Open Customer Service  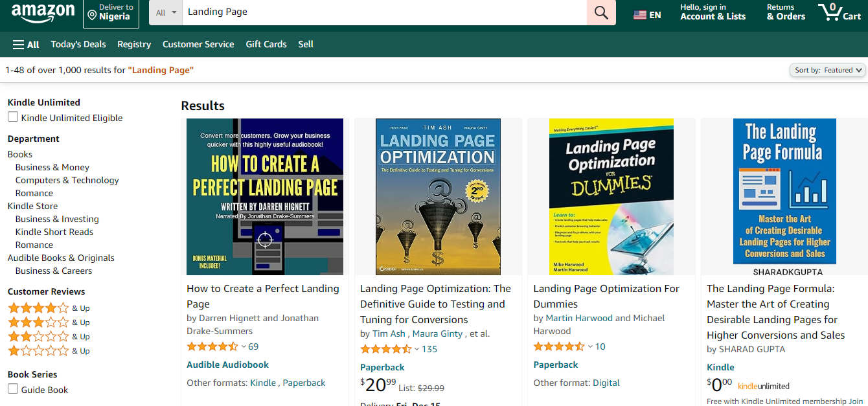(198, 44)
